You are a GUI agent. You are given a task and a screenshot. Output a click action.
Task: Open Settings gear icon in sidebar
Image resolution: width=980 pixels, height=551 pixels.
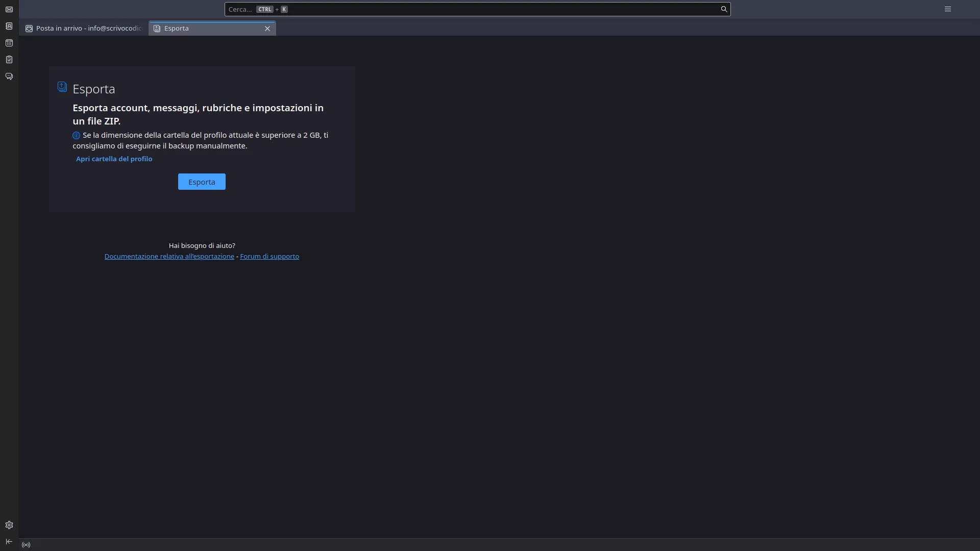click(x=9, y=525)
